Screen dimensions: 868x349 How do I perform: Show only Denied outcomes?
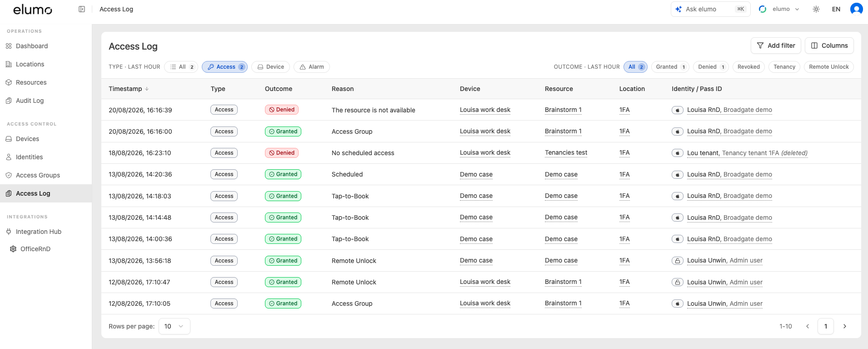711,67
